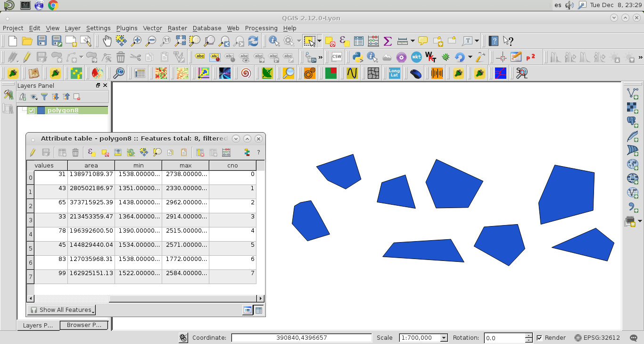Toggle main toolbar editing pencil
The width and height of the screenshot is (644, 344).
(27, 58)
